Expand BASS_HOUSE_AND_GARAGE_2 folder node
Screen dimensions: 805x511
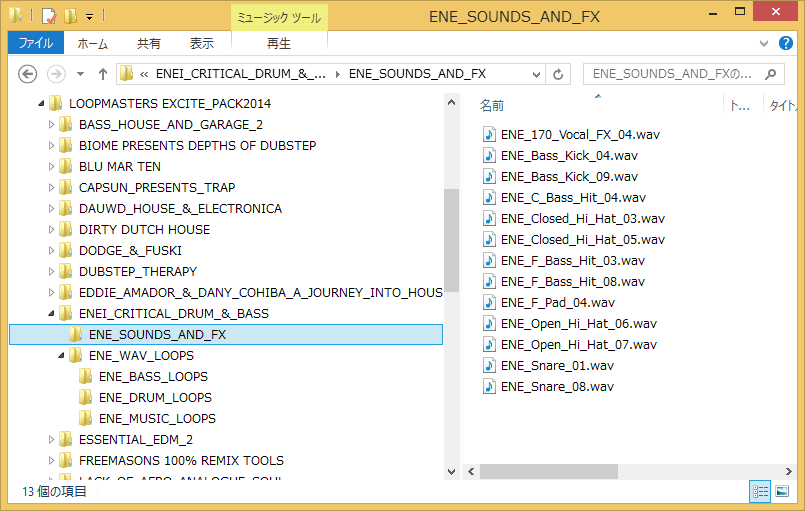point(51,124)
